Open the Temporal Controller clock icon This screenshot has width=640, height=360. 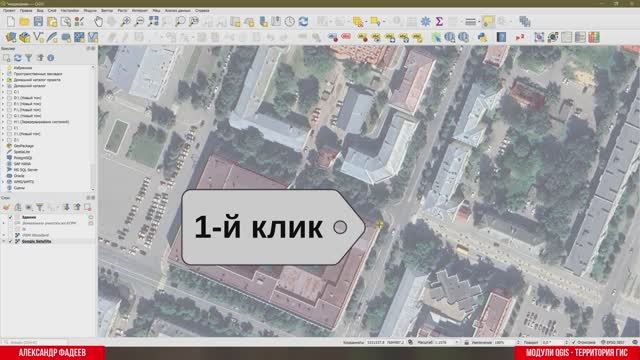[x=290, y=22]
